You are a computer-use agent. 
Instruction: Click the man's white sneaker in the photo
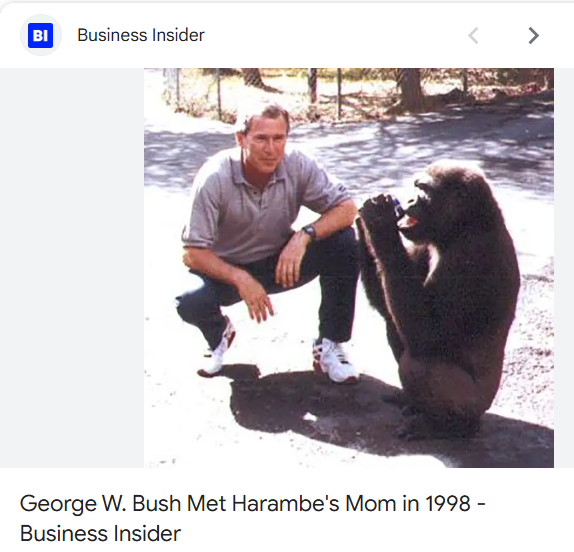(x=334, y=360)
